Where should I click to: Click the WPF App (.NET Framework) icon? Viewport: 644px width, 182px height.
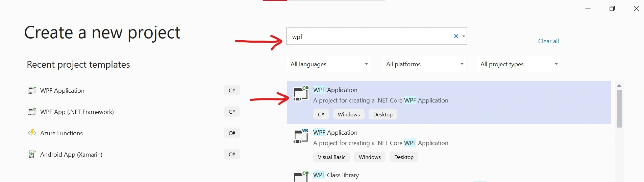[x=32, y=112]
